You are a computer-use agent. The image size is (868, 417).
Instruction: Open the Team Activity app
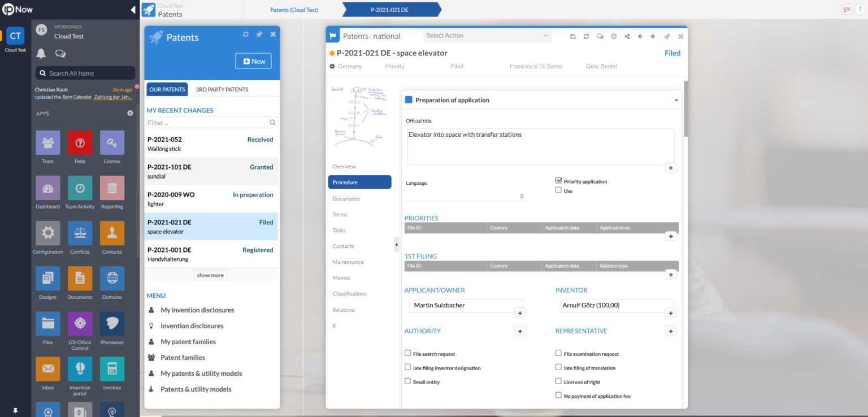click(x=80, y=187)
